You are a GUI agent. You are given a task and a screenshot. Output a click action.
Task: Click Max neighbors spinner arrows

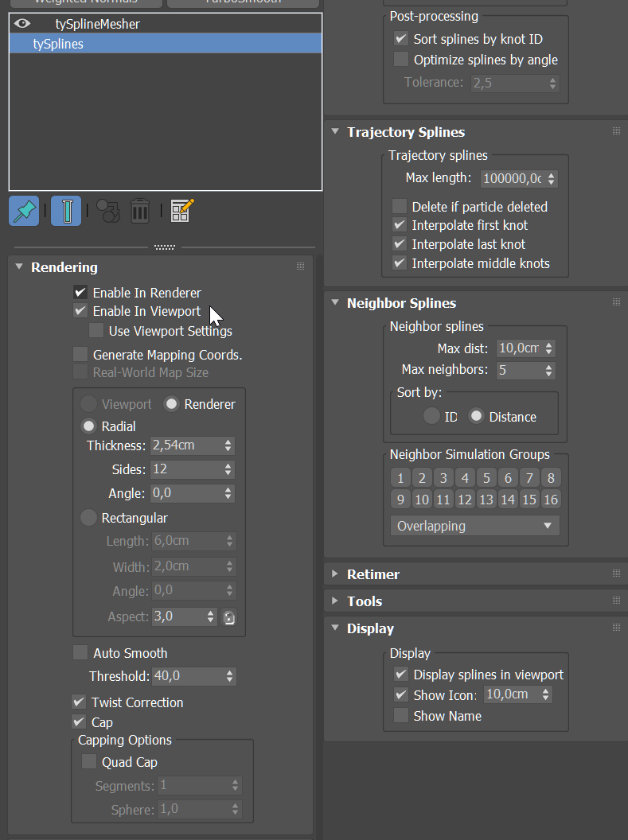coord(548,370)
